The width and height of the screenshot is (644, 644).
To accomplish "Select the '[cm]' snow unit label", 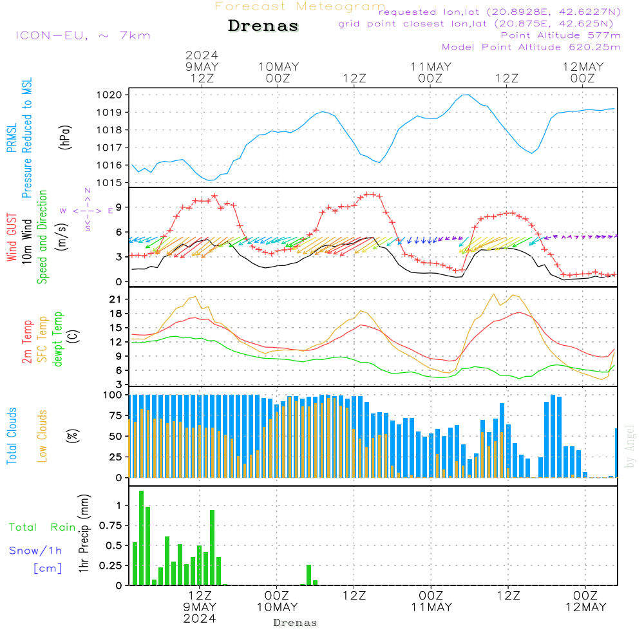I will 48,569.
